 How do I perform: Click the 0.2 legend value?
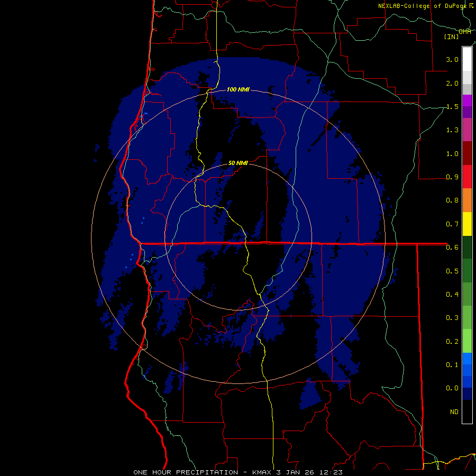tap(452, 341)
